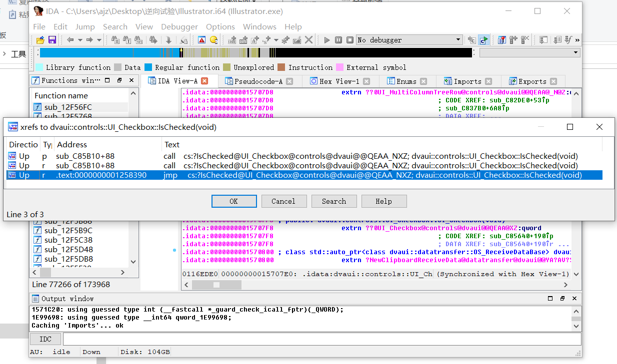617x364 pixels.
Task: Click the convert to DATA toolbar icon
Action: point(243,40)
